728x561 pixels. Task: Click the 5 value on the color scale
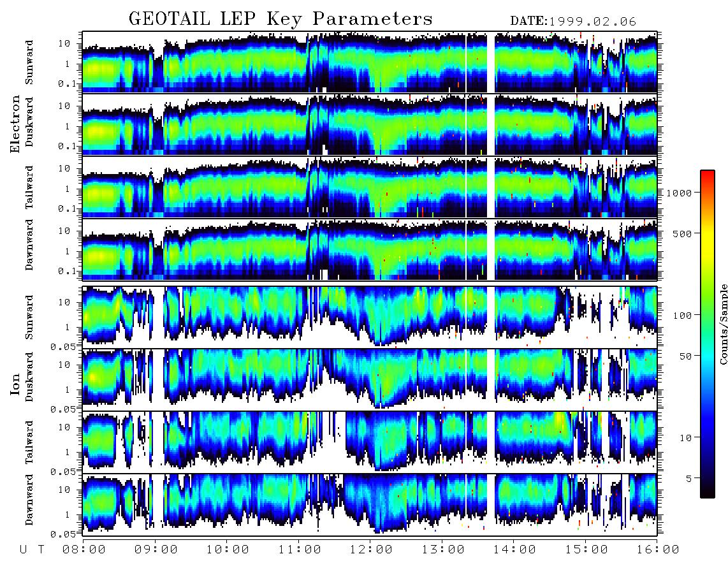coord(688,478)
